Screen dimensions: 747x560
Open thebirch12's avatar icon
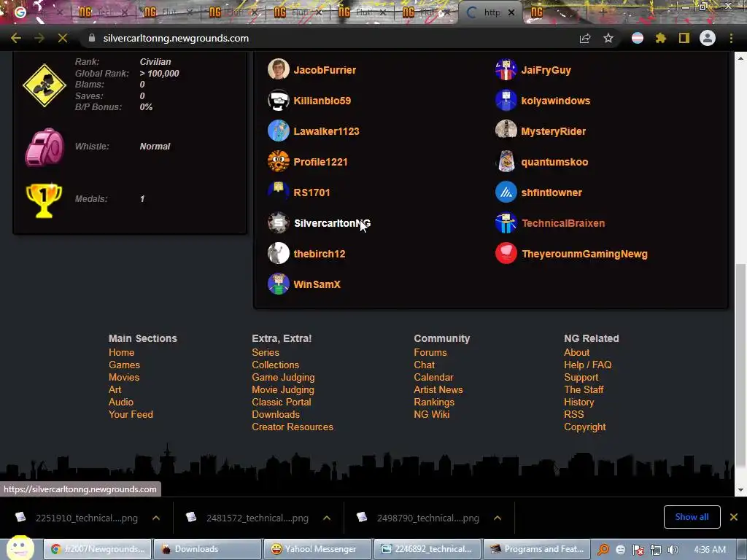[x=278, y=253]
